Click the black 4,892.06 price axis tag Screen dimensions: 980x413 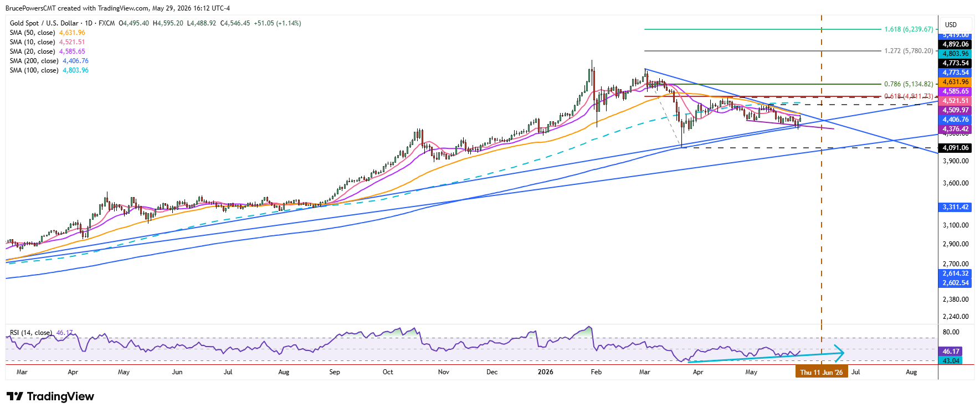point(956,44)
